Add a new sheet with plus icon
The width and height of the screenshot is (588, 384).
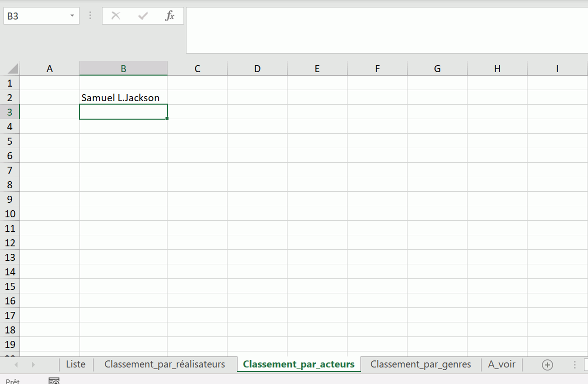tap(547, 365)
